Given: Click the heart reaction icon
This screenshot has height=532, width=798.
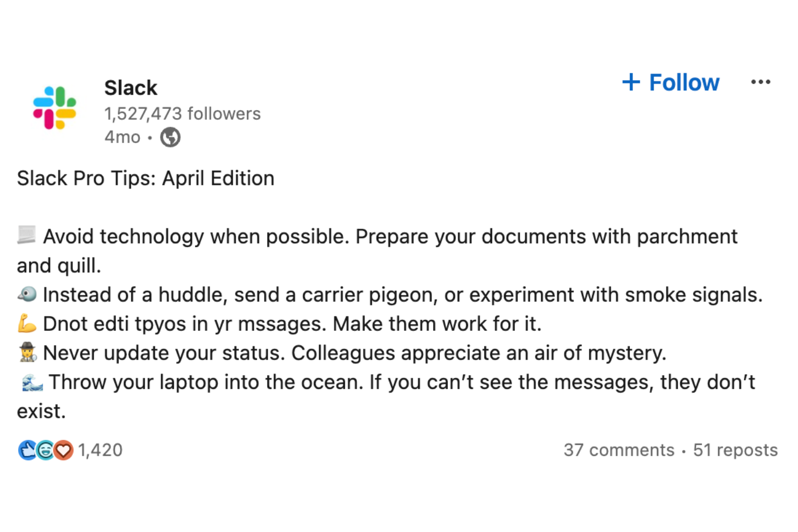Looking at the screenshot, I should [x=62, y=450].
